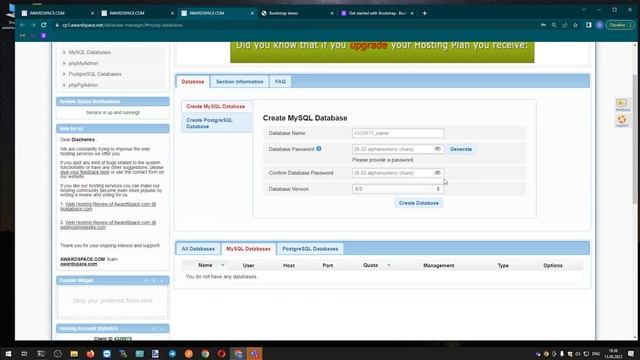Open Opera from the taskbar

[x=221, y=353]
